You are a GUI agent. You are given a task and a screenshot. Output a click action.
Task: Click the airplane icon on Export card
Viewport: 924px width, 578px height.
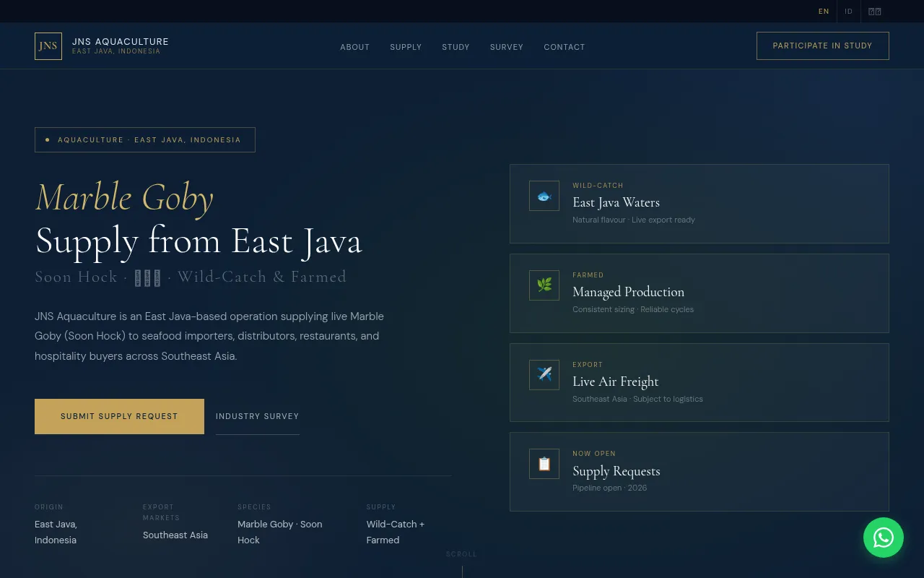tap(544, 375)
